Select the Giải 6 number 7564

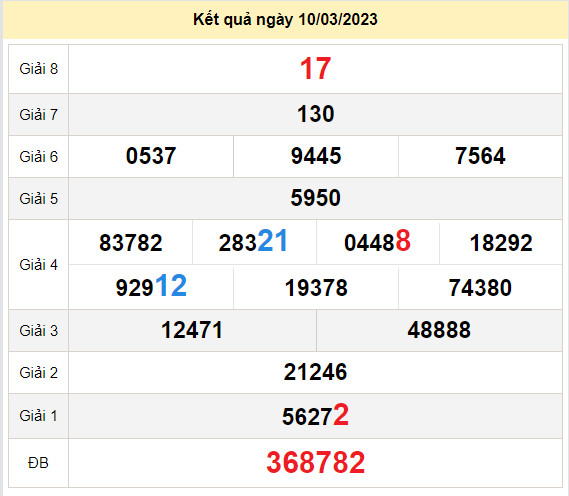(x=480, y=156)
